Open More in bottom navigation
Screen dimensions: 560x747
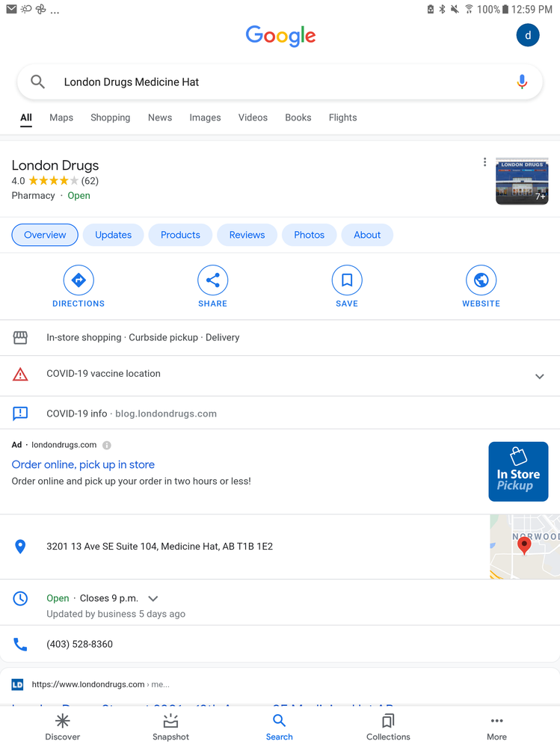[496, 727]
